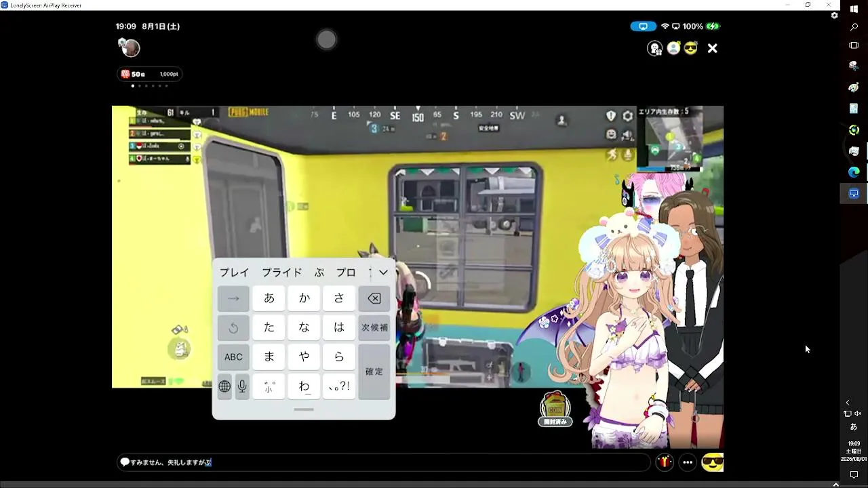Screen dimensions: 868x488
Task: Tap the 50 / 1,000pt ranking badge
Action: [x=150, y=74]
